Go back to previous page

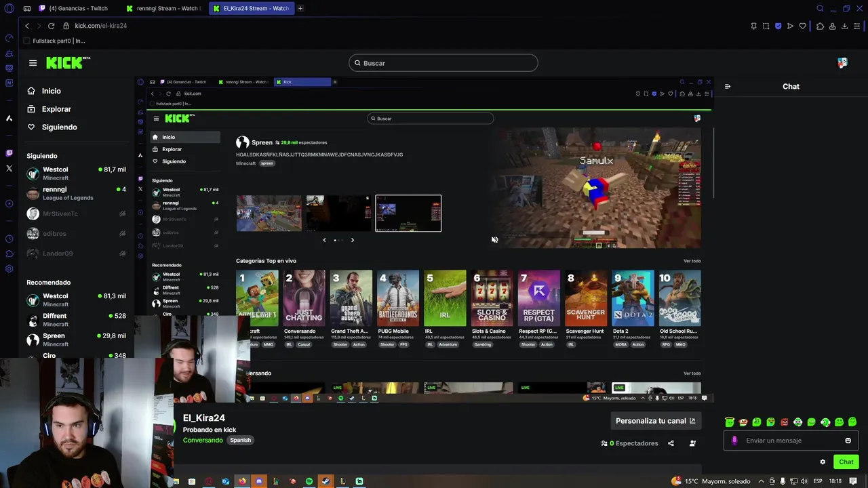point(27,26)
